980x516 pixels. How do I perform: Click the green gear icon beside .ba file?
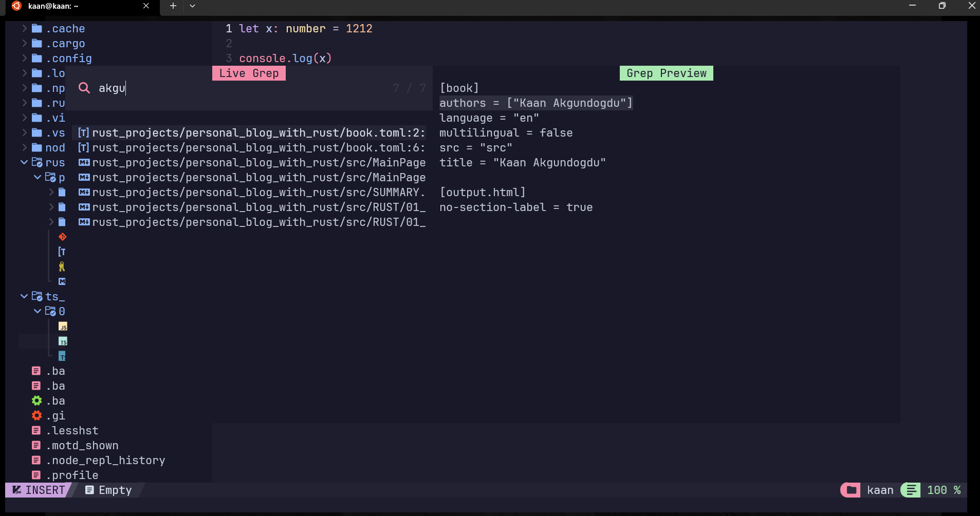[x=36, y=400]
